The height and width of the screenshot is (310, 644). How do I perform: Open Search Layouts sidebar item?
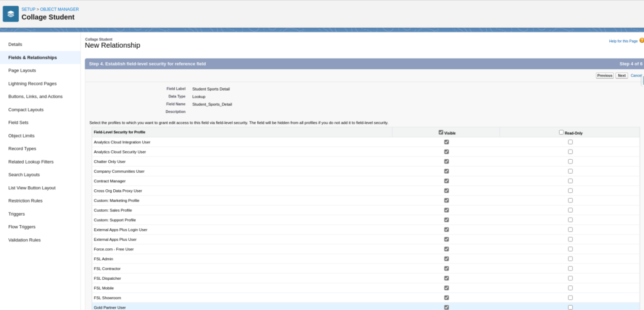tap(24, 175)
